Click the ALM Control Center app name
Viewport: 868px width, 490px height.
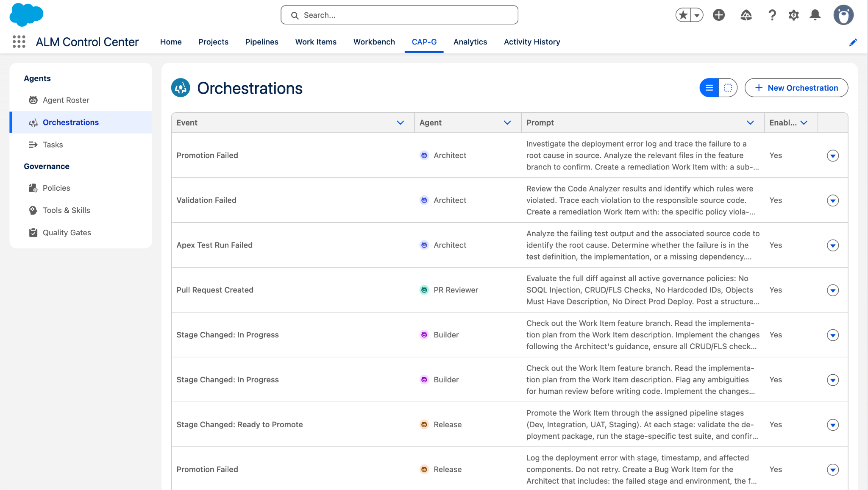click(x=87, y=42)
